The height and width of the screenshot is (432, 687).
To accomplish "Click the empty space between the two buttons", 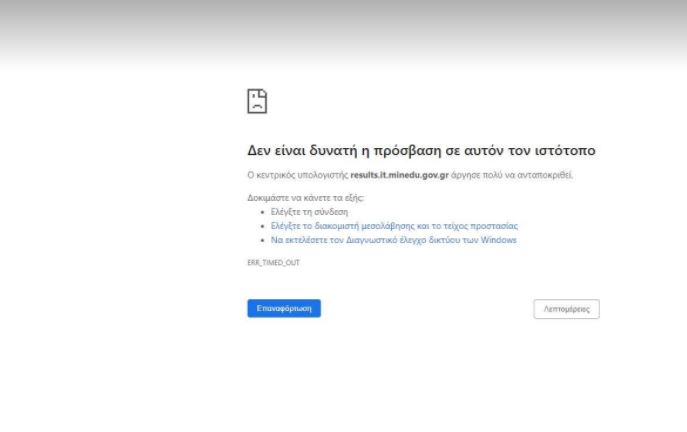I will pyautogui.click(x=427, y=309).
